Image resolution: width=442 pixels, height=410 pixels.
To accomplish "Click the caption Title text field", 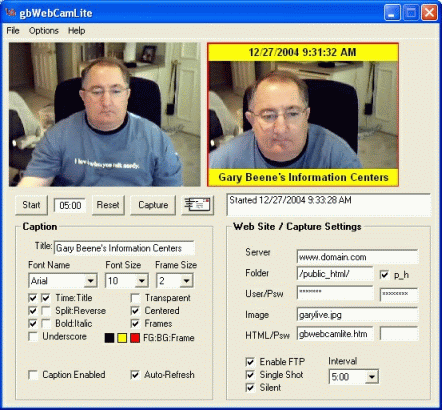I will 124,248.
